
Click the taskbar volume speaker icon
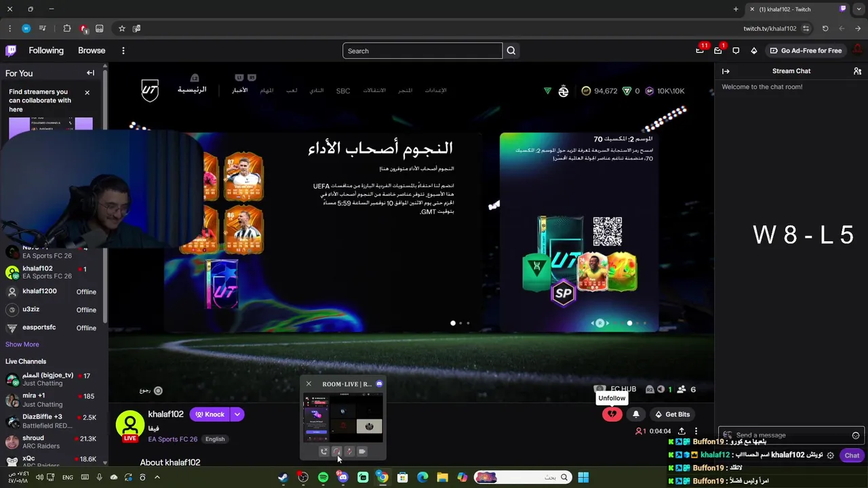[x=39, y=477]
